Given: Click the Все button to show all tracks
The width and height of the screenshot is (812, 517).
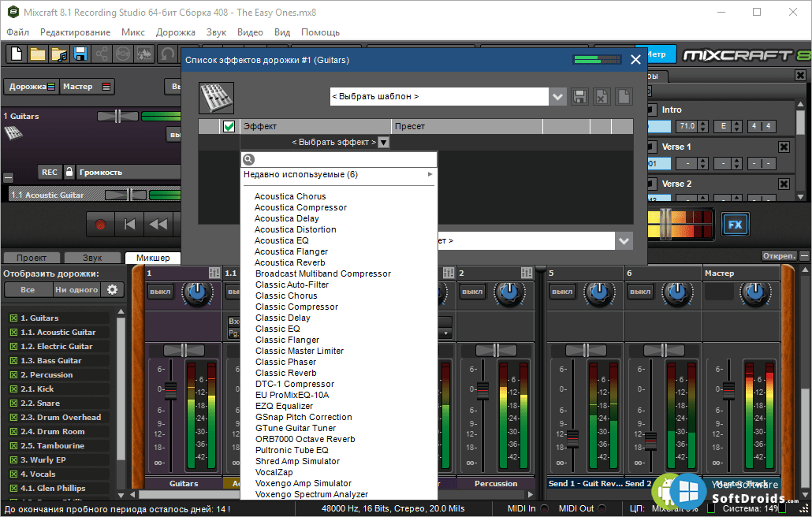Looking at the screenshot, I should pyautogui.click(x=28, y=290).
